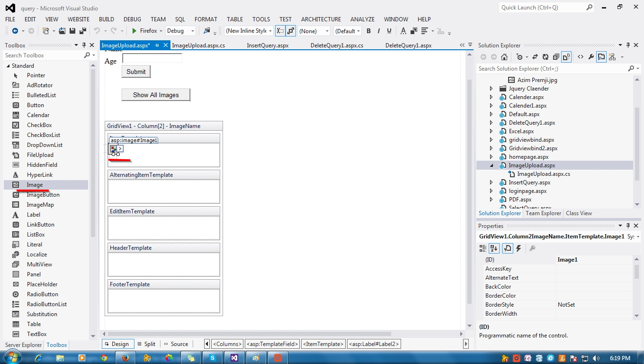
Task: Select ImageUpload.aspx.cs in Solution Explorer tree
Action: (x=544, y=174)
